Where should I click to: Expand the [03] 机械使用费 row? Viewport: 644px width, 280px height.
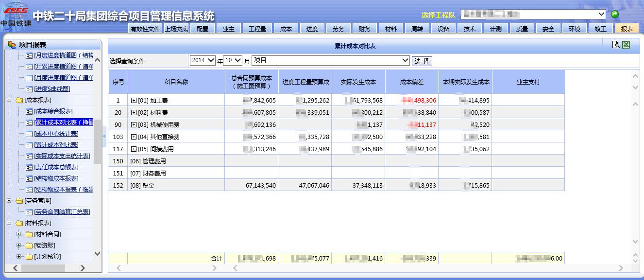[134, 125]
